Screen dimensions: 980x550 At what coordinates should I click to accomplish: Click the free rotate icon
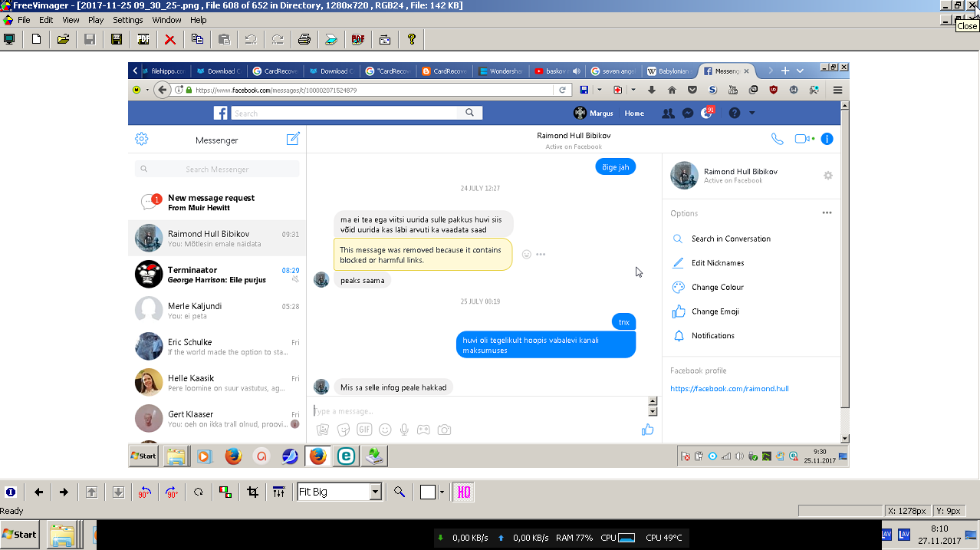click(x=199, y=492)
